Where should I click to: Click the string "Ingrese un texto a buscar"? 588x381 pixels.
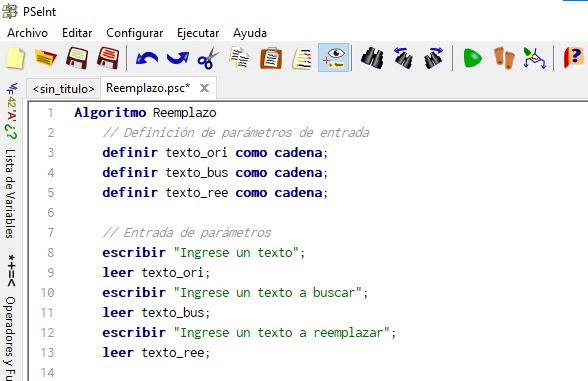268,292
